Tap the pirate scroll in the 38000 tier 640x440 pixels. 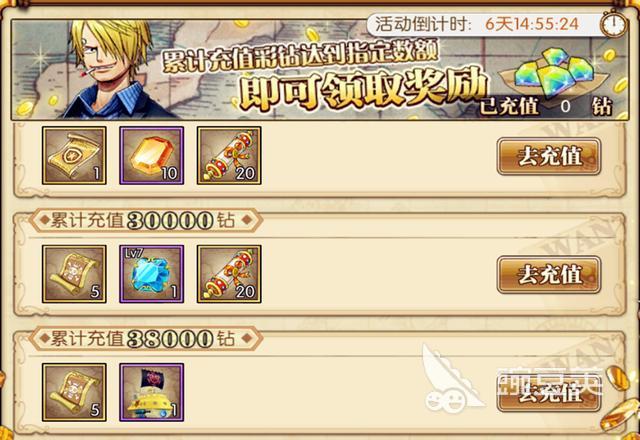[x=74, y=392]
